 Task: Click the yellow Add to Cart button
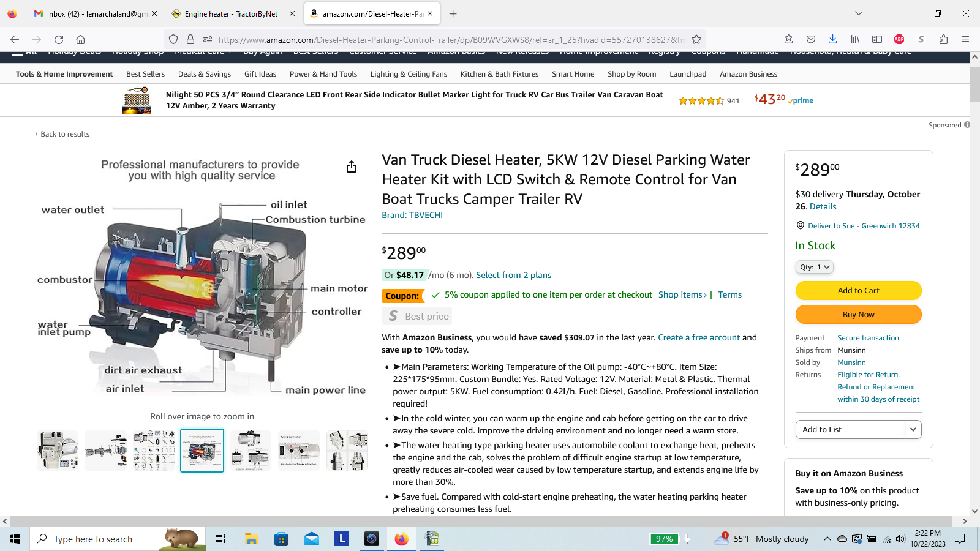click(x=858, y=290)
